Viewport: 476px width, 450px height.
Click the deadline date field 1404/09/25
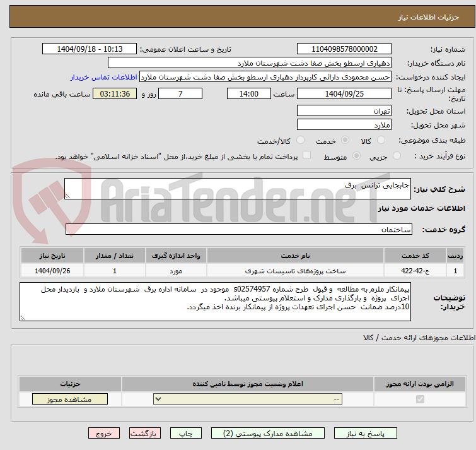tap(344, 93)
